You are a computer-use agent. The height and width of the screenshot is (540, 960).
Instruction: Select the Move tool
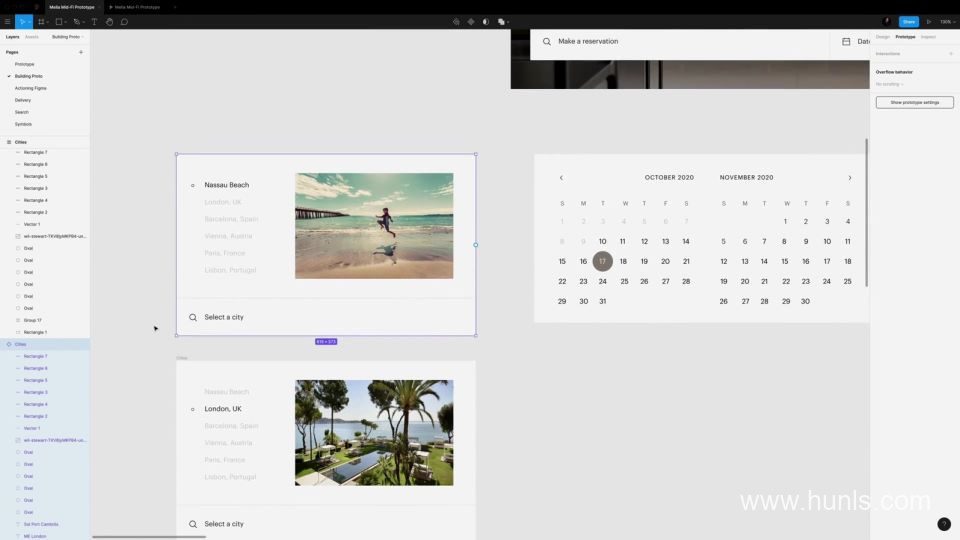[x=21, y=21]
